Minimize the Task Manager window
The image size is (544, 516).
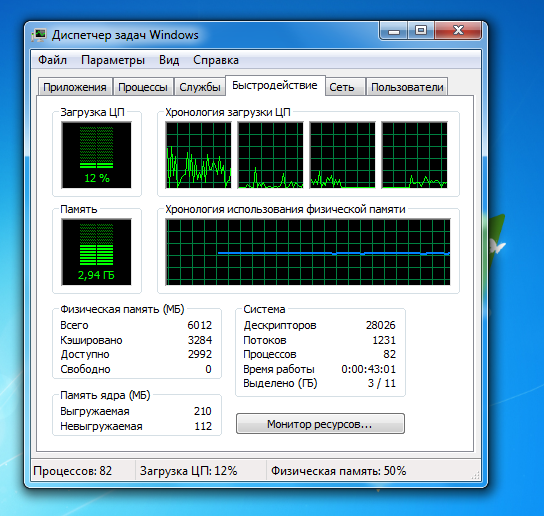(x=394, y=31)
